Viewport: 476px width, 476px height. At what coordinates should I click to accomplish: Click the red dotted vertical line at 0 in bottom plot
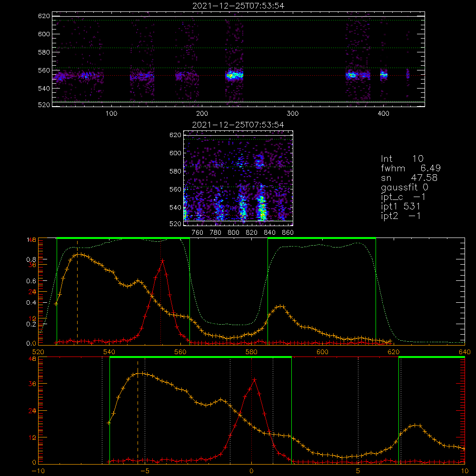tap(251, 410)
